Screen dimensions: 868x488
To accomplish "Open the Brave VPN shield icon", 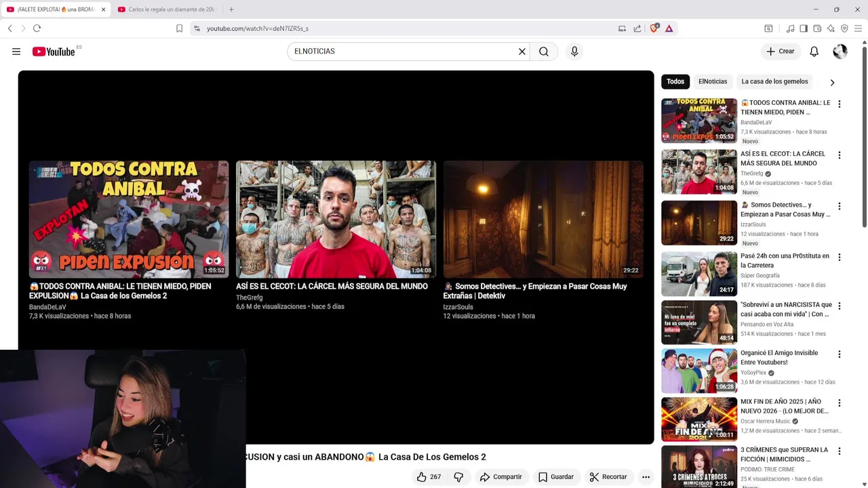I will click(844, 28).
